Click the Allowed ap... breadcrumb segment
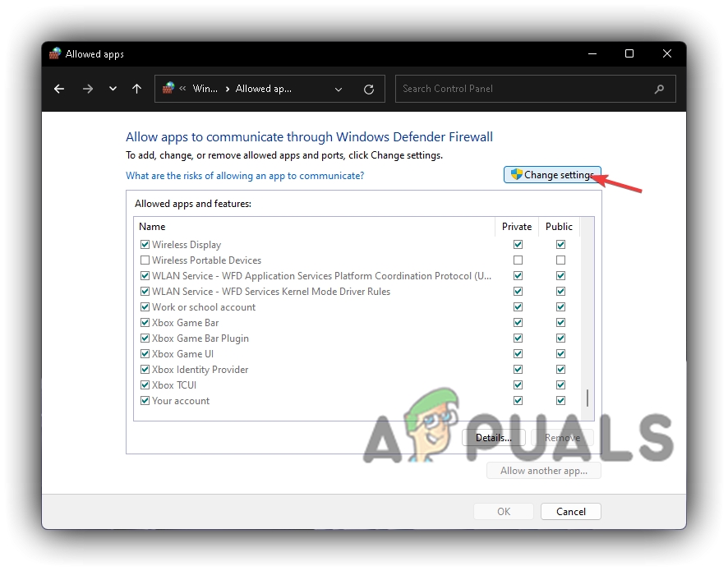Image resolution: width=728 pixels, height=571 pixels. (263, 89)
